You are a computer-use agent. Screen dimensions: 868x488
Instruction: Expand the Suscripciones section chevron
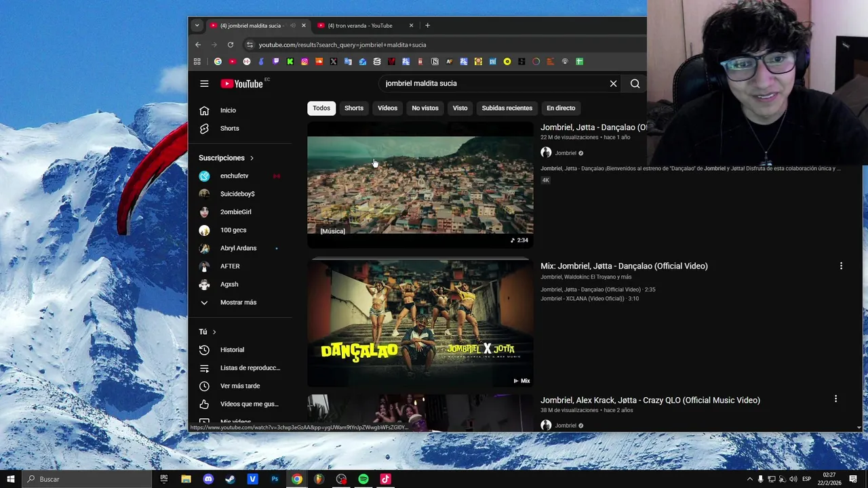point(252,158)
